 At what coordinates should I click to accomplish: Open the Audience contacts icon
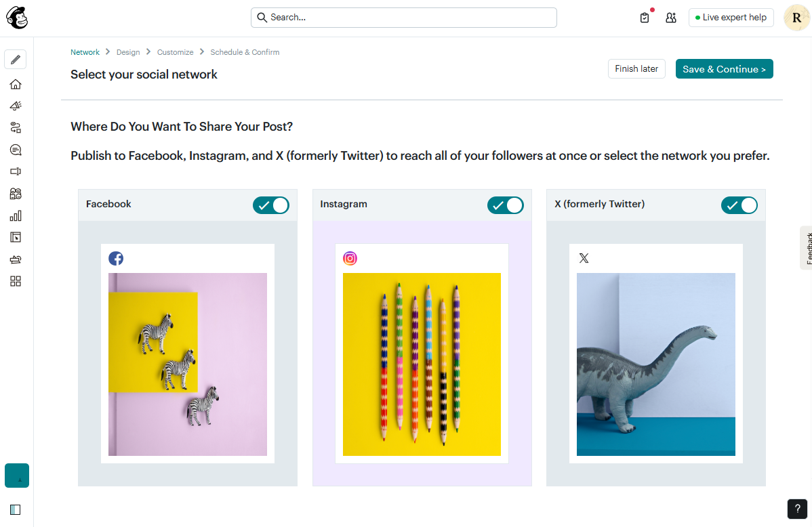[x=15, y=193]
